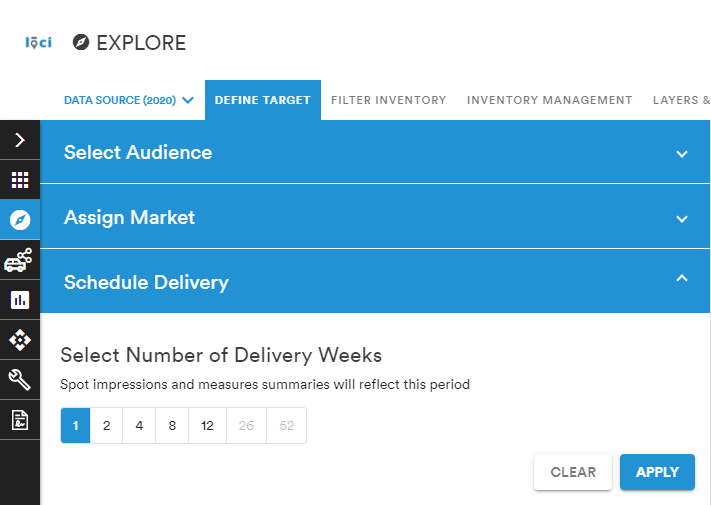
Task: Select 12 delivery weeks
Action: click(x=208, y=425)
